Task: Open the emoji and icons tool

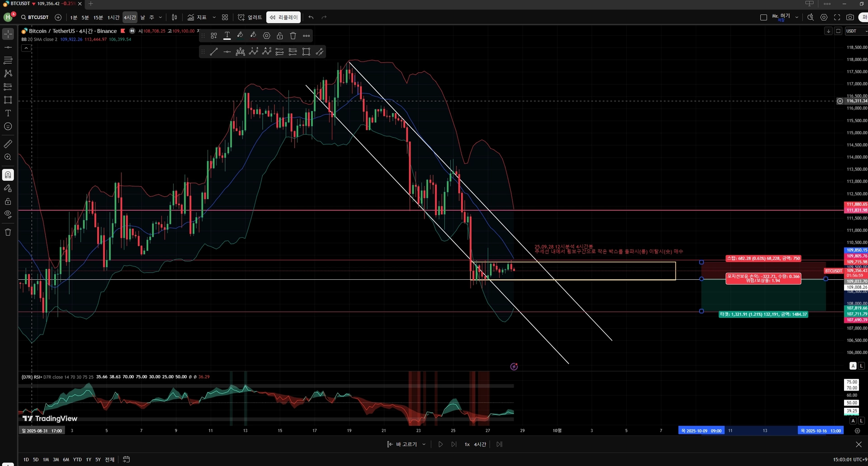Action: tap(8, 126)
